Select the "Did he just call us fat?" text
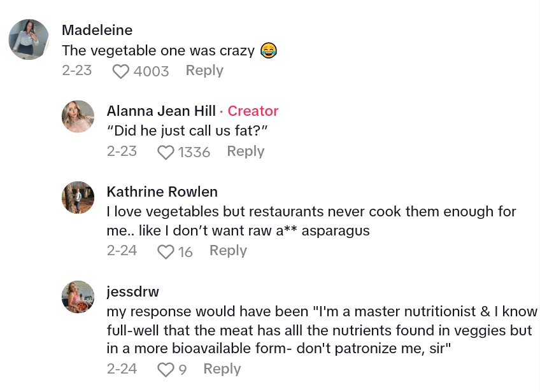Screen dimensions: 540x392 186,131
